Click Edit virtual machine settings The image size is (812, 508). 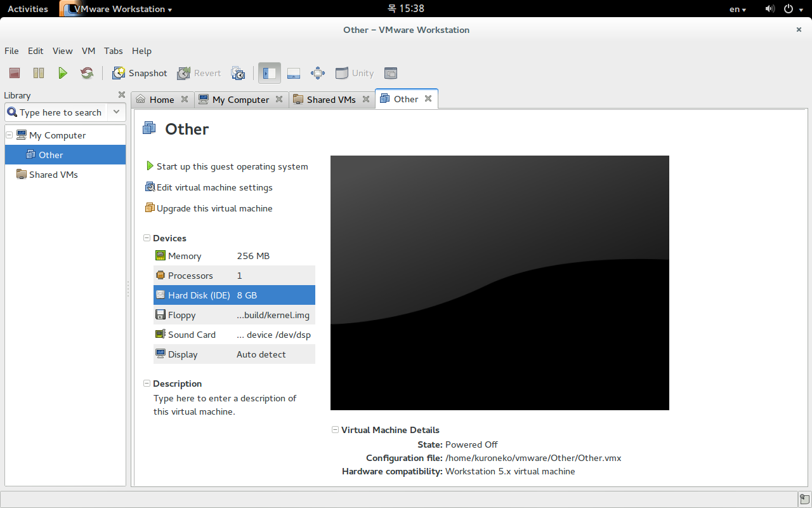click(209, 187)
